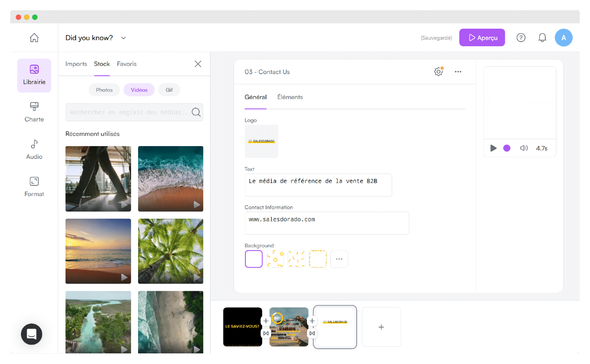Click the Aperçu preview button
The image size is (590, 364).
pyautogui.click(x=482, y=38)
